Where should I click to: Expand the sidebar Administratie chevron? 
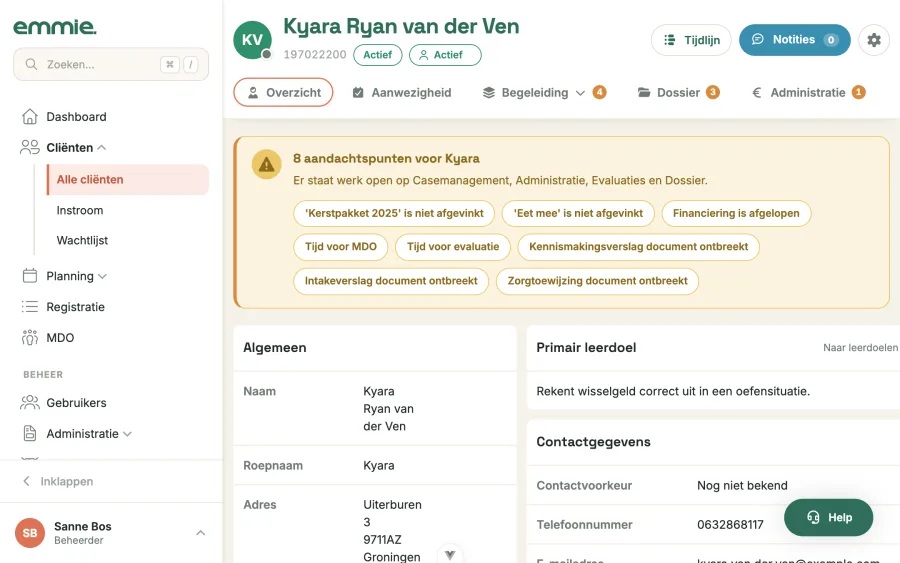pos(127,434)
